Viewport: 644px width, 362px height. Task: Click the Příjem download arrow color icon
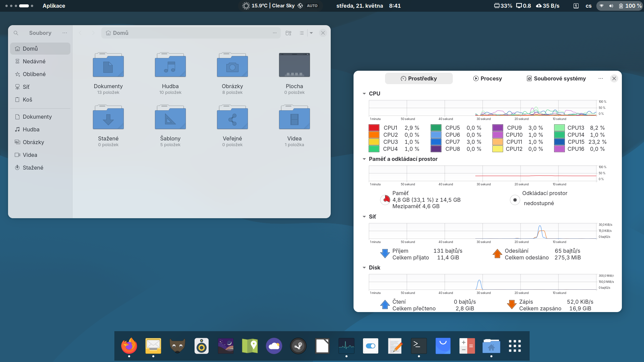click(x=385, y=254)
